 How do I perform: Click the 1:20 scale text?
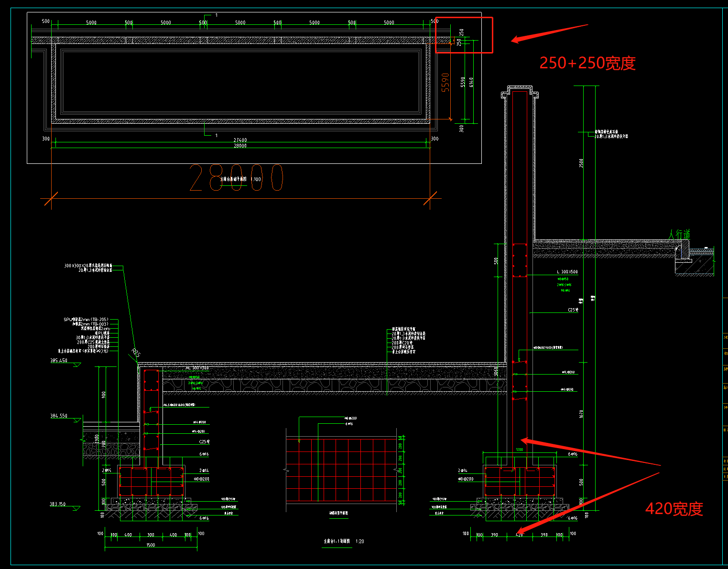360,541
